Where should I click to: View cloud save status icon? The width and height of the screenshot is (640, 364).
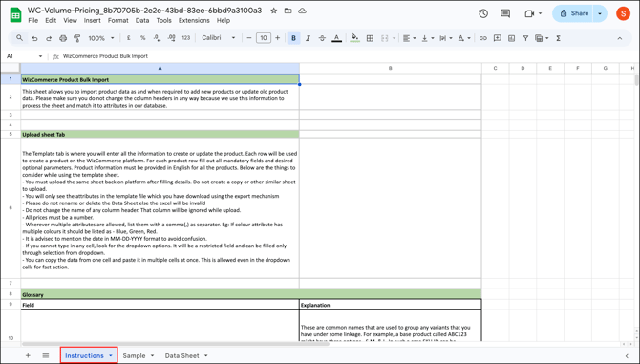click(302, 11)
